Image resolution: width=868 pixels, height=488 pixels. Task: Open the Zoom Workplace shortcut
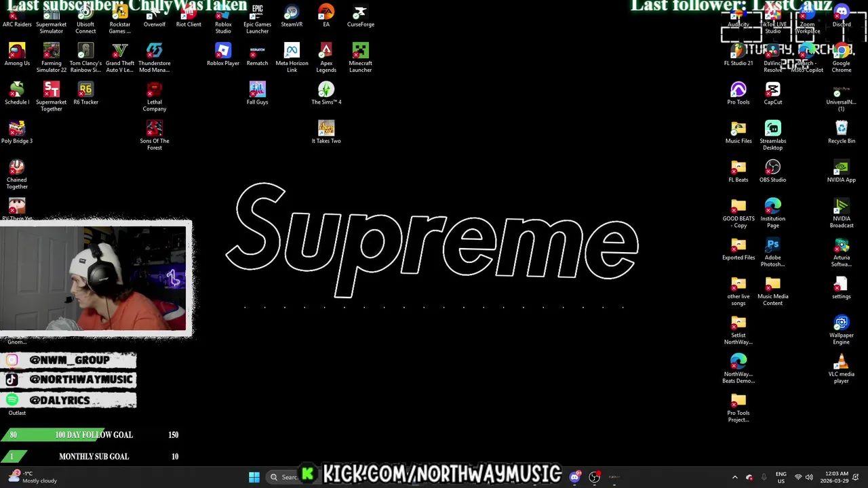click(x=807, y=20)
